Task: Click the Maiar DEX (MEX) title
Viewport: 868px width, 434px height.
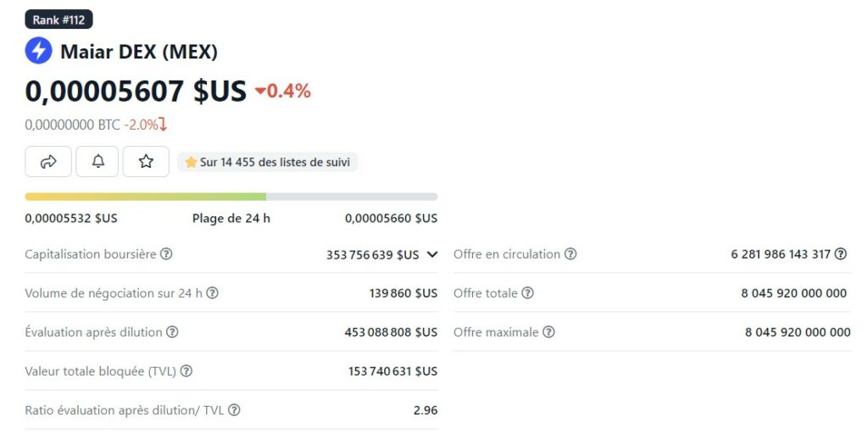Action: coord(139,52)
